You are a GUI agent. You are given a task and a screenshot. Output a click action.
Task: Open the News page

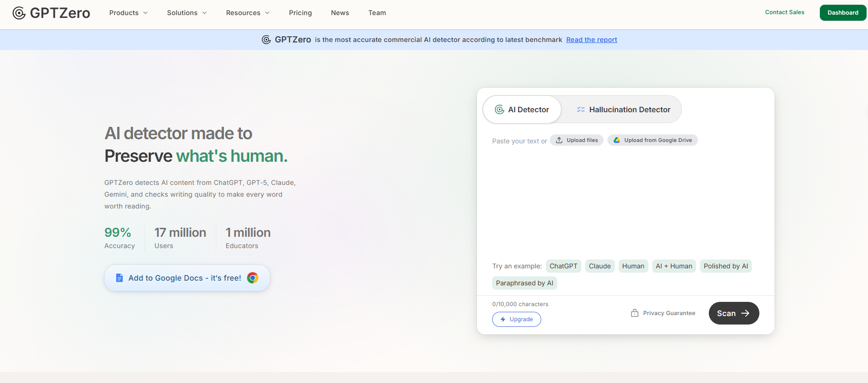(x=340, y=13)
